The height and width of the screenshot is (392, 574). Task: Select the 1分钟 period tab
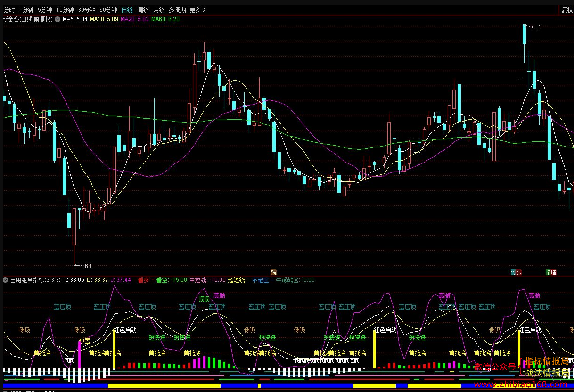(x=26, y=10)
